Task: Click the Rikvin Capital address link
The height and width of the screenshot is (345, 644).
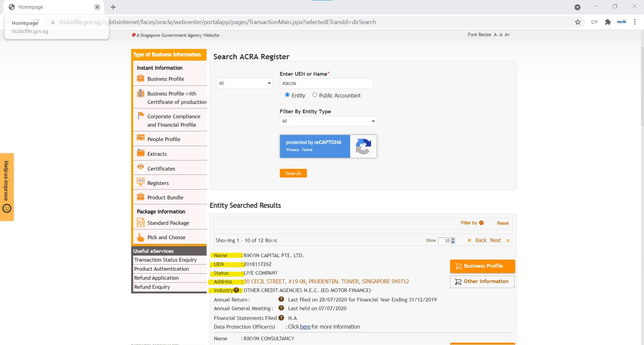Action: pyautogui.click(x=326, y=281)
